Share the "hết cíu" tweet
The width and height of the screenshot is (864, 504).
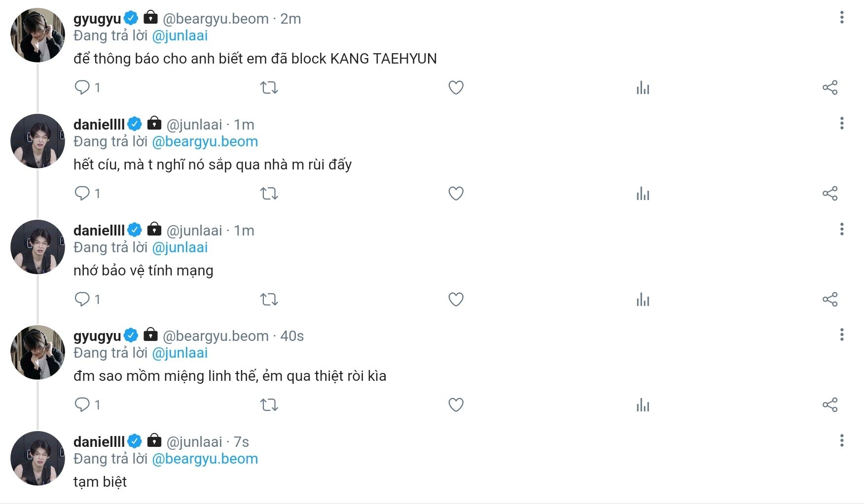[829, 194]
